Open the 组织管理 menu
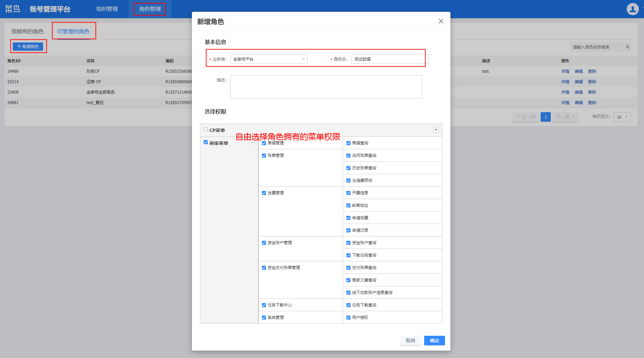The width and height of the screenshot is (644, 358). coord(107,9)
